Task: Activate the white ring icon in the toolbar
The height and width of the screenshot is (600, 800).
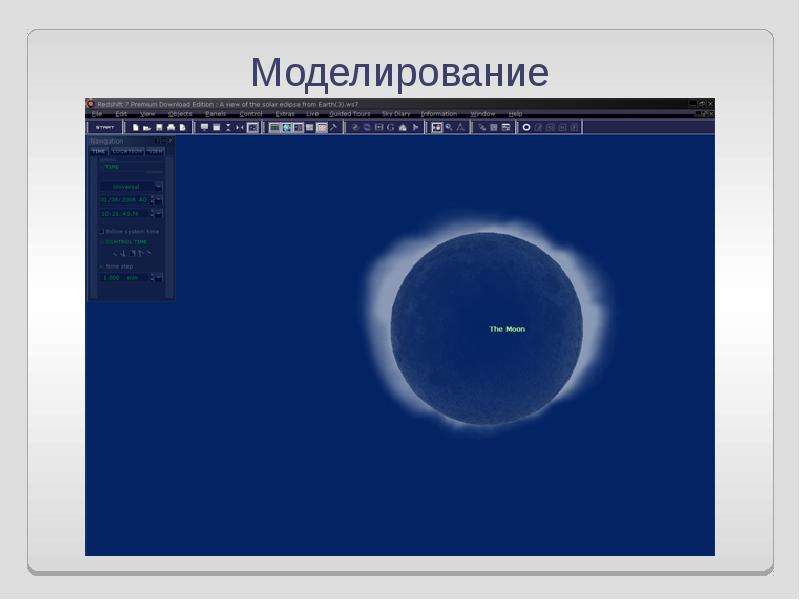Action: tap(526, 127)
